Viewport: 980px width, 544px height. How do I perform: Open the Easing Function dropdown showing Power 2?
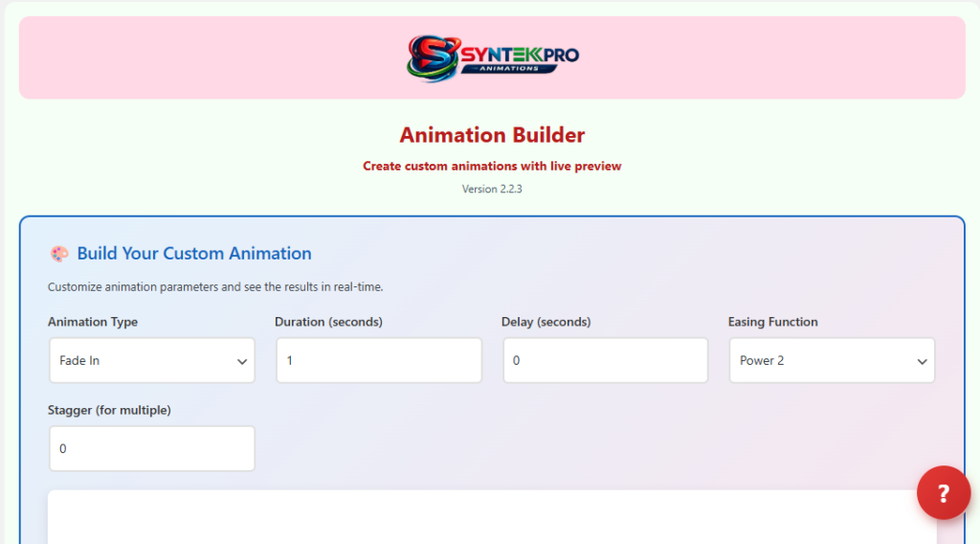832,360
